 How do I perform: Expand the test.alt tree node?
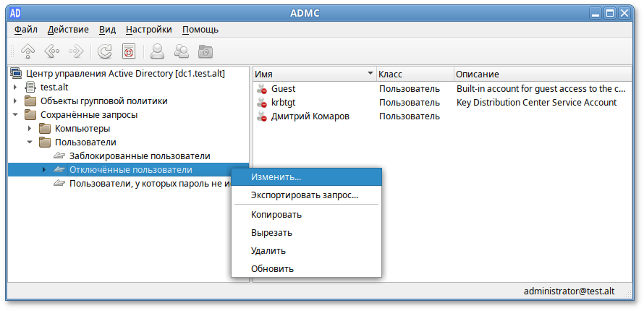click(x=15, y=88)
